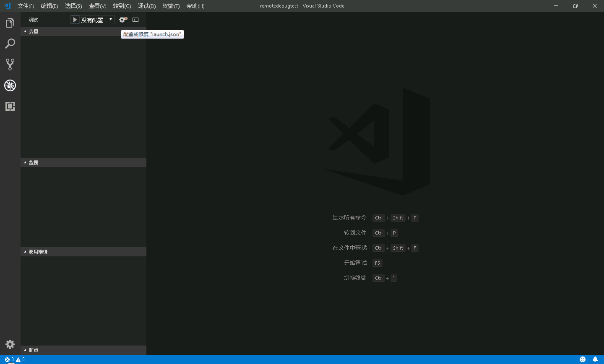Viewport: 604px width, 364px height.
Task: Select the Debug view icon
Action: tap(10, 85)
